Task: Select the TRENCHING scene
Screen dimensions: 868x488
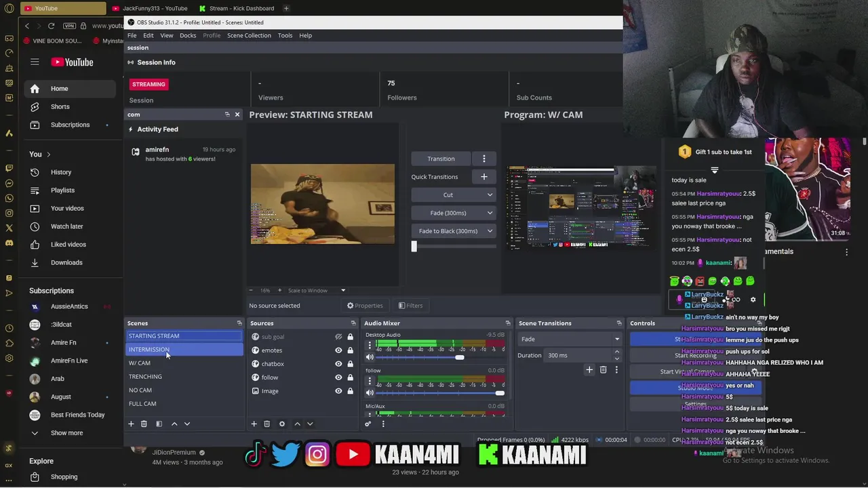Action: coord(184,377)
